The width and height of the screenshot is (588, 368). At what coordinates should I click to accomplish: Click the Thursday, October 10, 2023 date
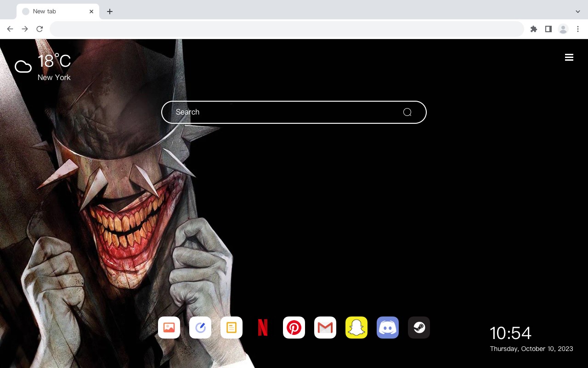tap(531, 349)
